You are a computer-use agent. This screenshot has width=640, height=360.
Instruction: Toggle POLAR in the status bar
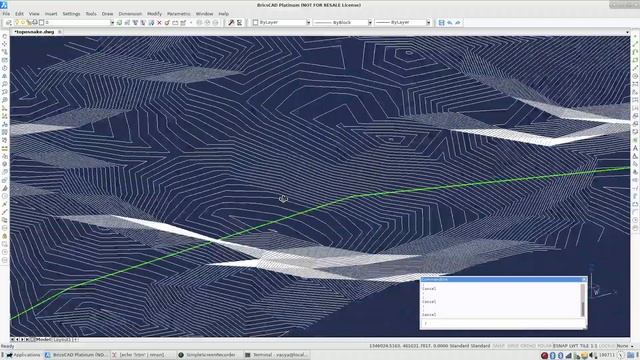[x=544, y=346]
